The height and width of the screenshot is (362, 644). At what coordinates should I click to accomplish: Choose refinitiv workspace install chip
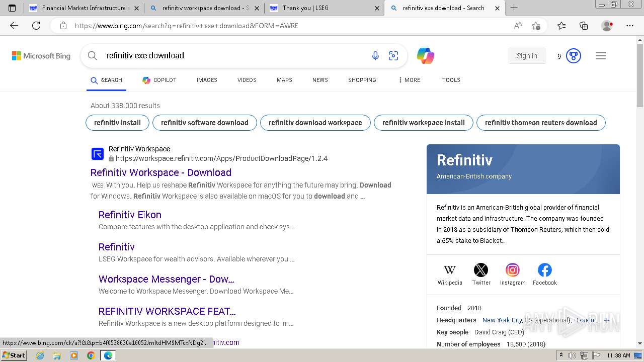click(424, 123)
